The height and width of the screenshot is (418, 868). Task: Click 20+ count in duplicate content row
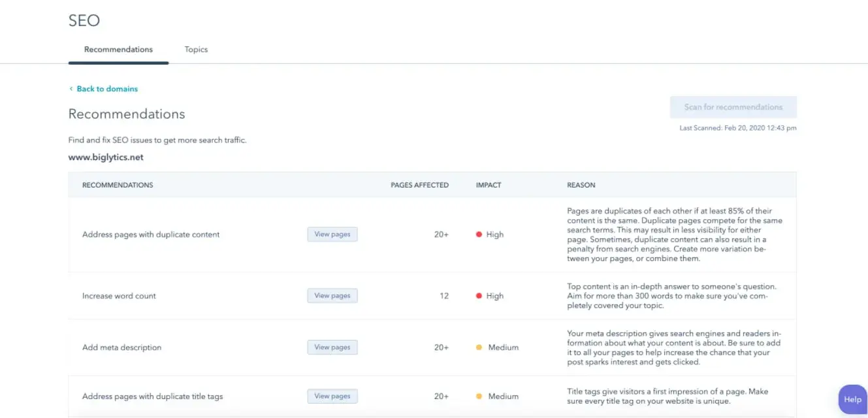442,234
